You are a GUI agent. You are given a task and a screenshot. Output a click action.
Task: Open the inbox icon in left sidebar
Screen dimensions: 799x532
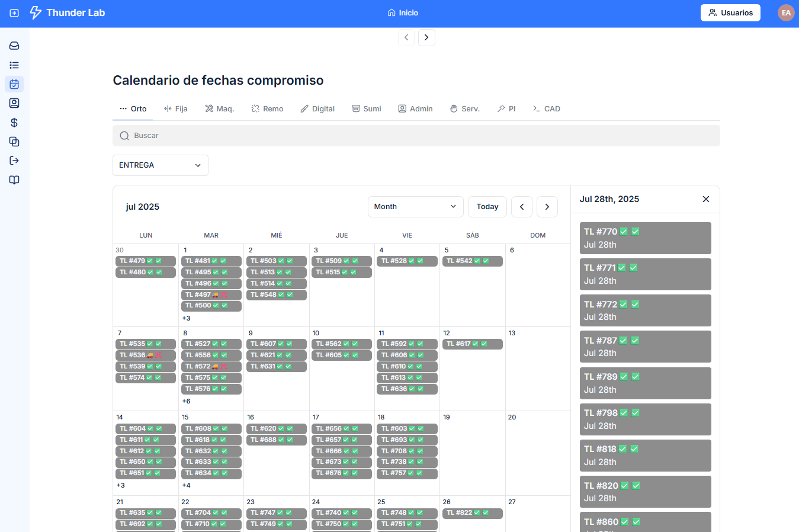tap(14, 46)
